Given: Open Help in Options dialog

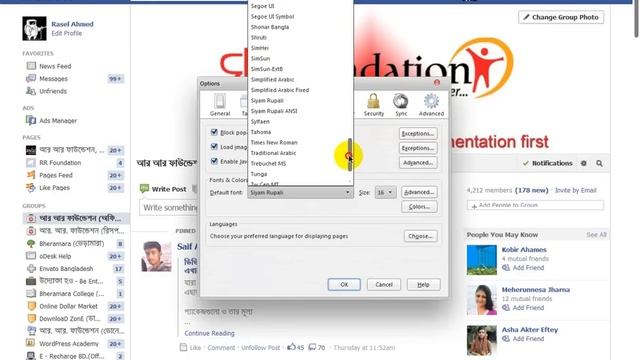Looking at the screenshot, I should click(x=423, y=284).
